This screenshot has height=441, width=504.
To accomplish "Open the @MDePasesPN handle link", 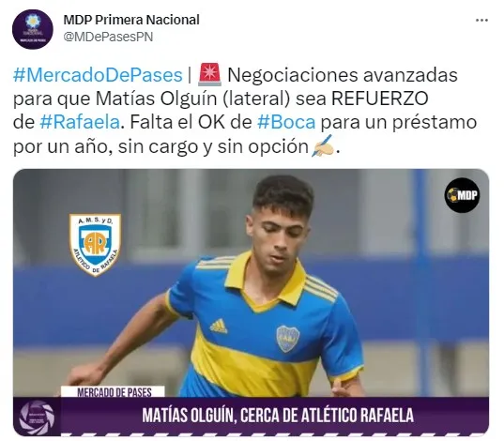I will point(108,37).
